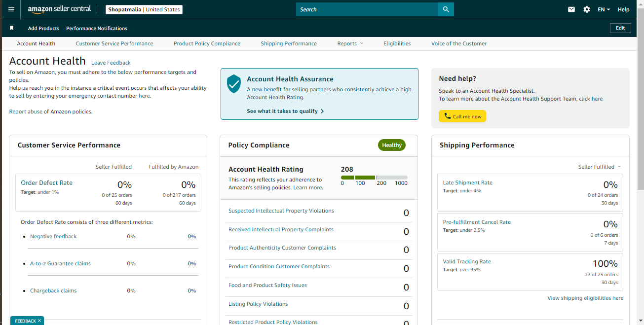Screen dimensions: 644x325
Task: Open the messages envelope icon
Action: click(571, 9)
